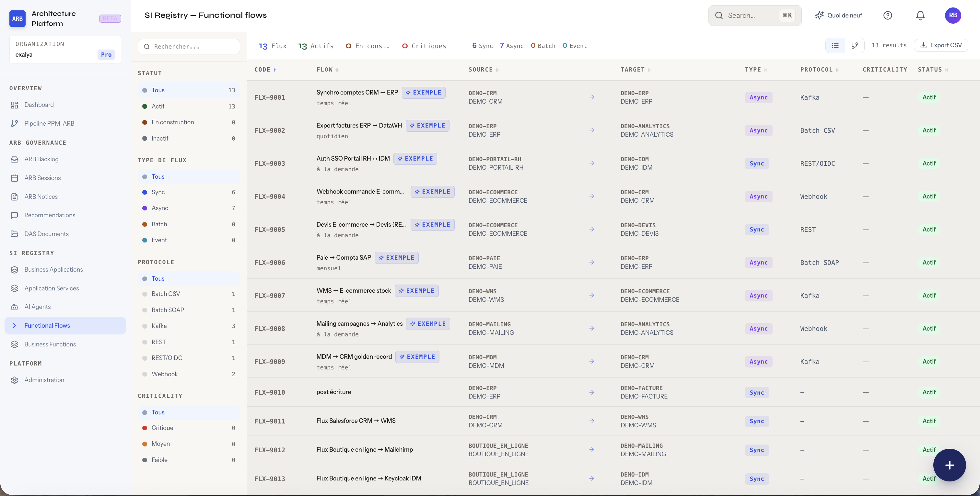The height and width of the screenshot is (496, 980).
Task: Click the ARB Backlog inbox icon
Action: click(15, 159)
